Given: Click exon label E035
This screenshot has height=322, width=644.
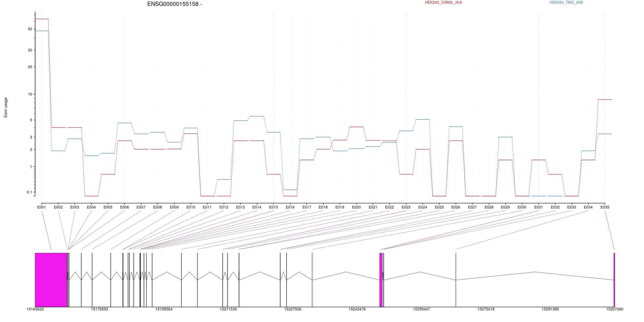Looking at the screenshot, I should tap(605, 207).
